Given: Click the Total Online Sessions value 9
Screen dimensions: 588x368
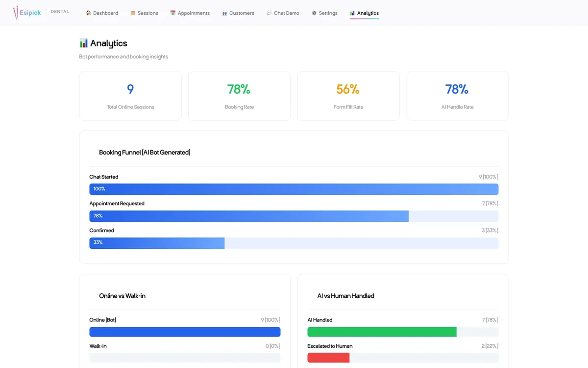Looking at the screenshot, I should tap(130, 89).
